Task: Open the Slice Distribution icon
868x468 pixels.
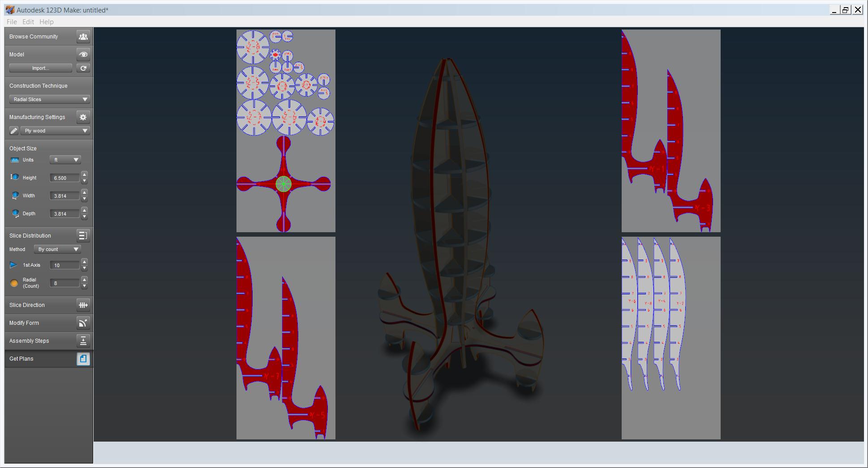Action: click(x=83, y=236)
